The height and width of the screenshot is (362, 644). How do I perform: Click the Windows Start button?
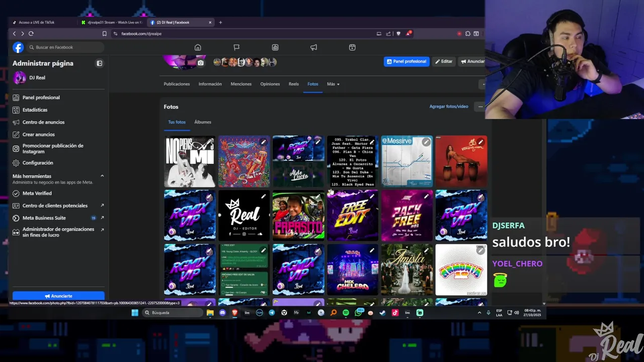coord(135,313)
